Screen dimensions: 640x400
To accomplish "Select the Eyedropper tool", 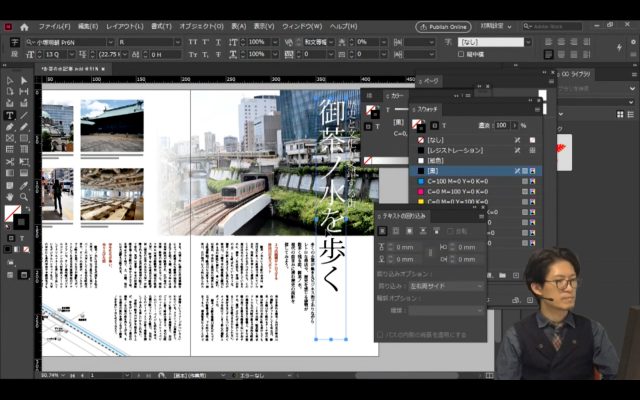I will click(24, 186).
